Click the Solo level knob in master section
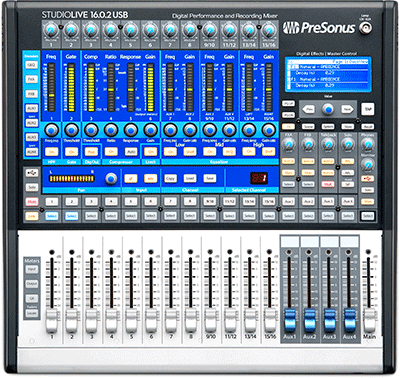This screenshot has height=378, width=400. pyautogui.click(x=347, y=144)
